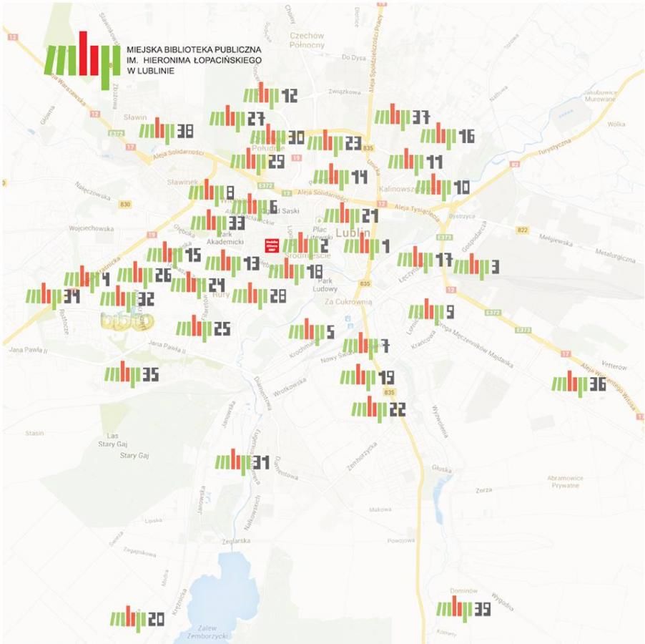Click library branch marker number 3
Viewport: 645px width, 644px height.
pyautogui.click(x=476, y=266)
